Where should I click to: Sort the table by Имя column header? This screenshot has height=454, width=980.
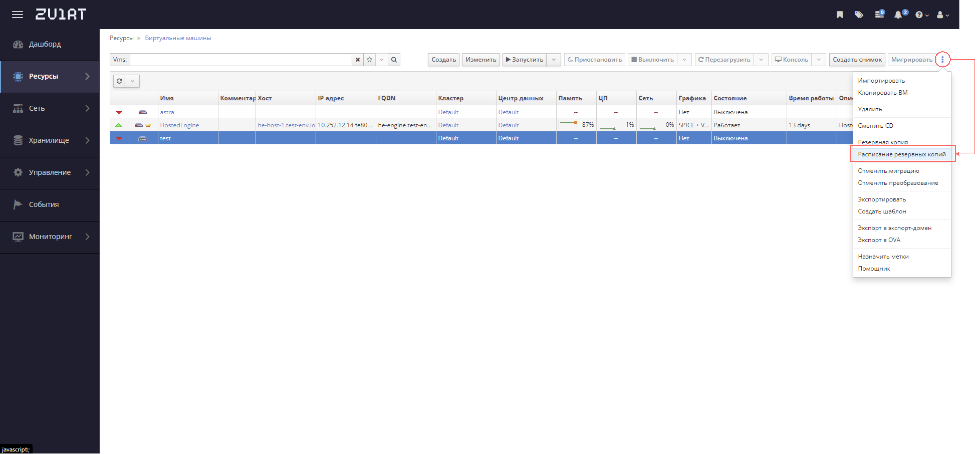point(188,98)
